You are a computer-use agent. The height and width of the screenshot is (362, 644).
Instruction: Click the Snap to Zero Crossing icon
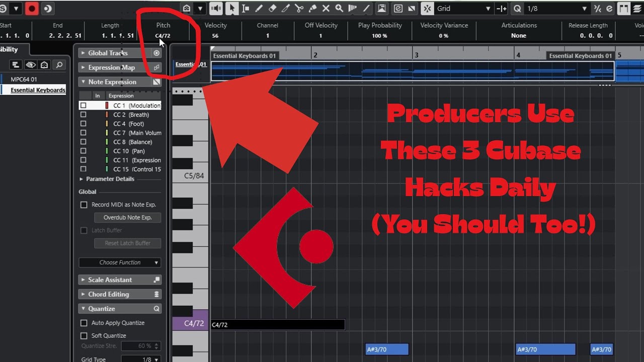tap(502, 9)
